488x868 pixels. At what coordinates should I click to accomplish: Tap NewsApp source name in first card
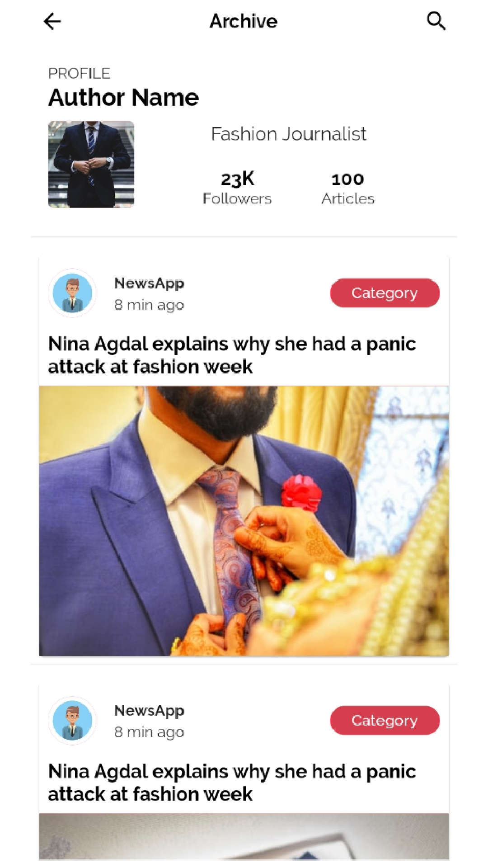point(149,283)
